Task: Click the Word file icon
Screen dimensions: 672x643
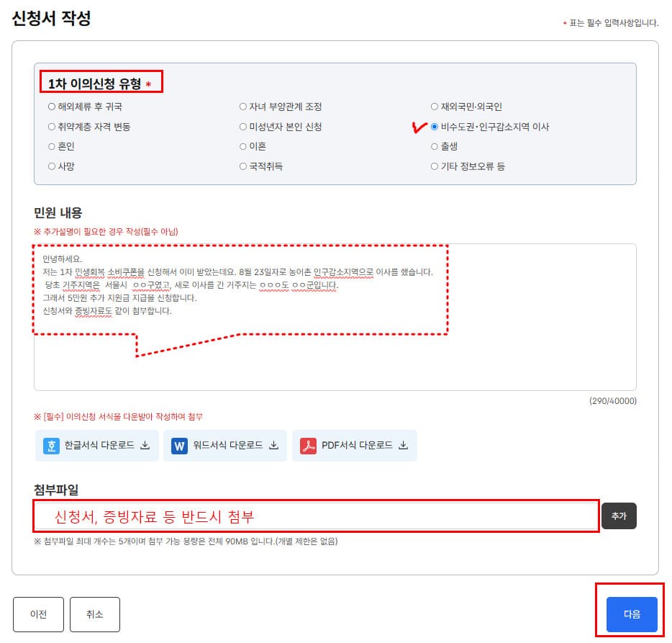Action: pos(180,446)
